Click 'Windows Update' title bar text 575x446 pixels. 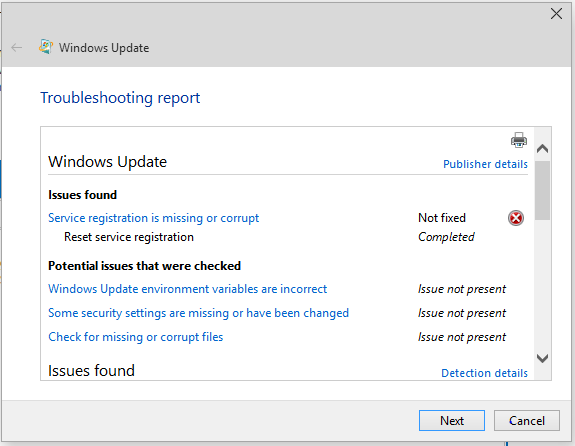(104, 48)
